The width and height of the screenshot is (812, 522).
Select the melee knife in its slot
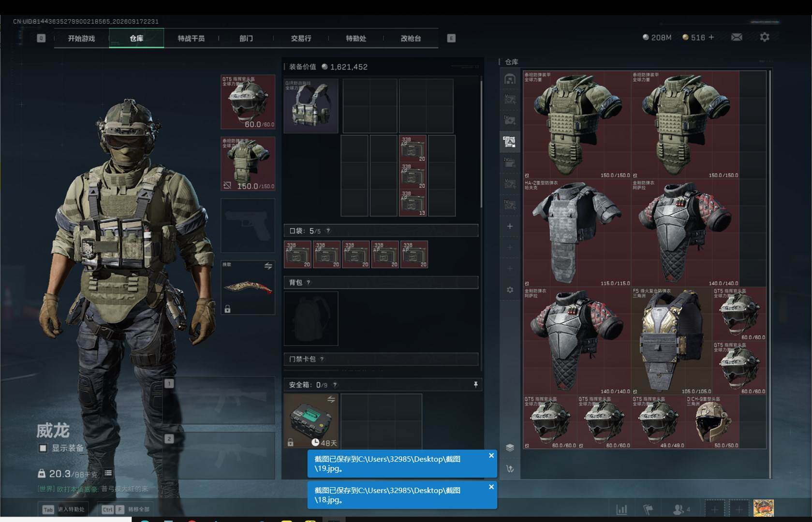point(248,288)
